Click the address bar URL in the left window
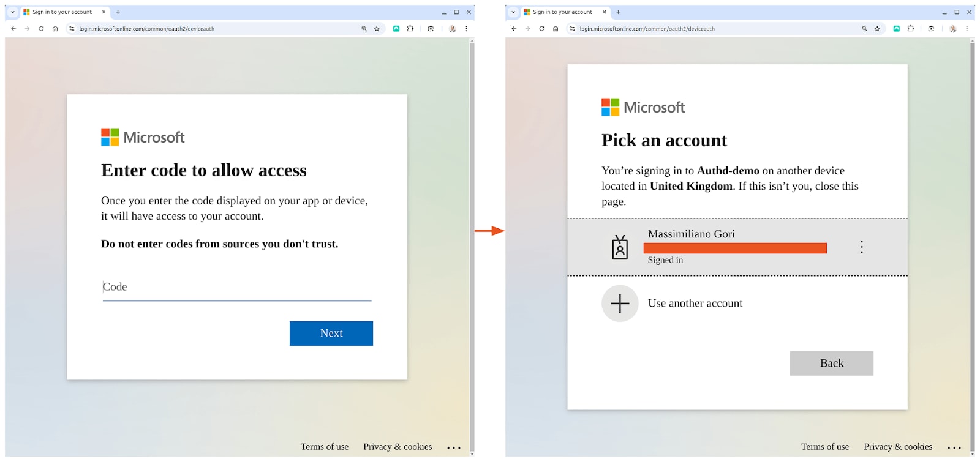The width and height of the screenshot is (980, 459). [x=147, y=29]
